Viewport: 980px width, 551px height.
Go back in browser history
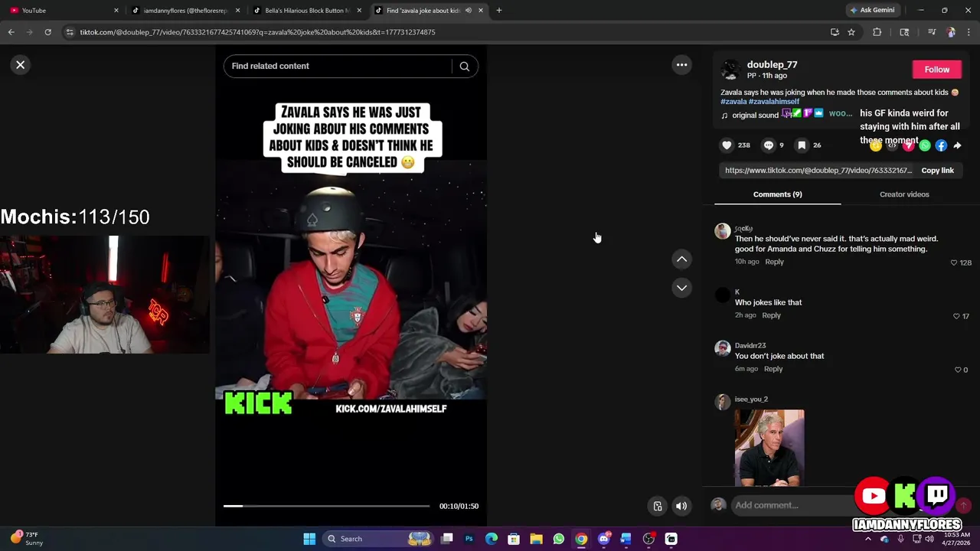click(11, 32)
